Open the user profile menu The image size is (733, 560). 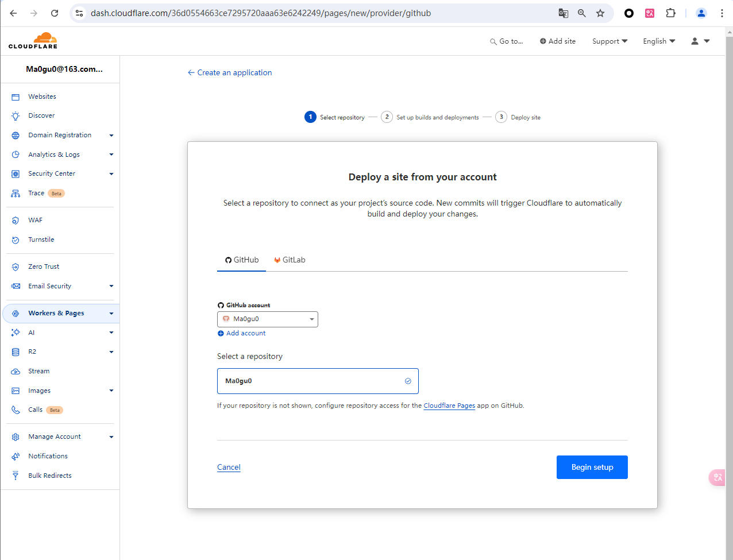[700, 41]
